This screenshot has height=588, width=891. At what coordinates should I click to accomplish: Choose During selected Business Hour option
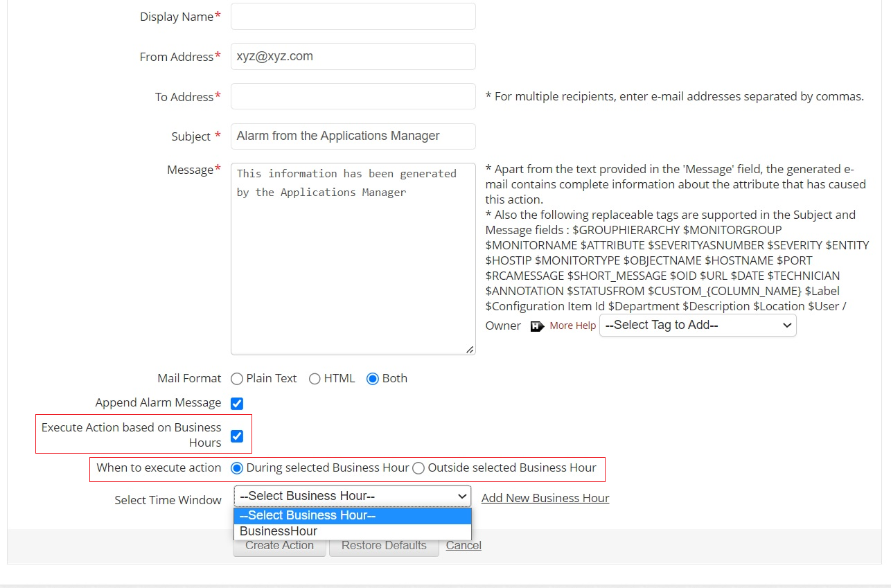[237, 468]
